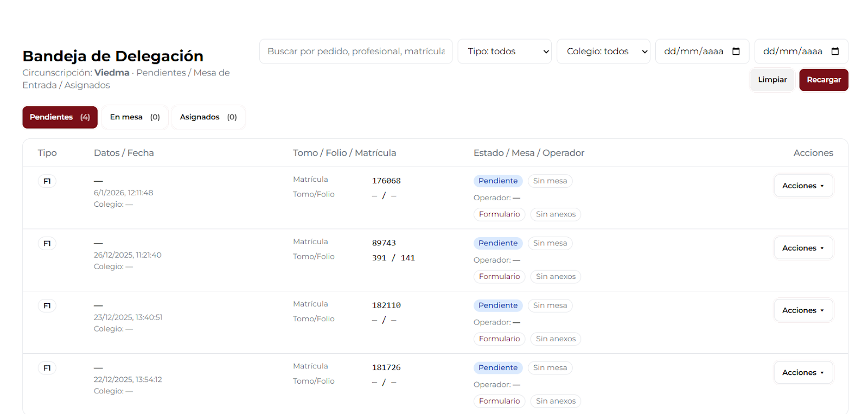Viewport: 868px width, 414px height.
Task: Click Formulario badge for matrícula 89743
Action: (x=499, y=277)
